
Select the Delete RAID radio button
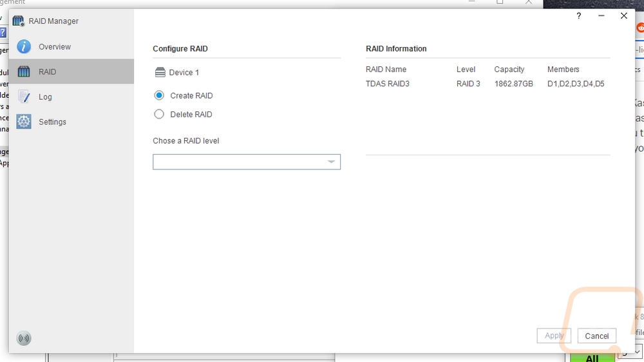[159, 114]
